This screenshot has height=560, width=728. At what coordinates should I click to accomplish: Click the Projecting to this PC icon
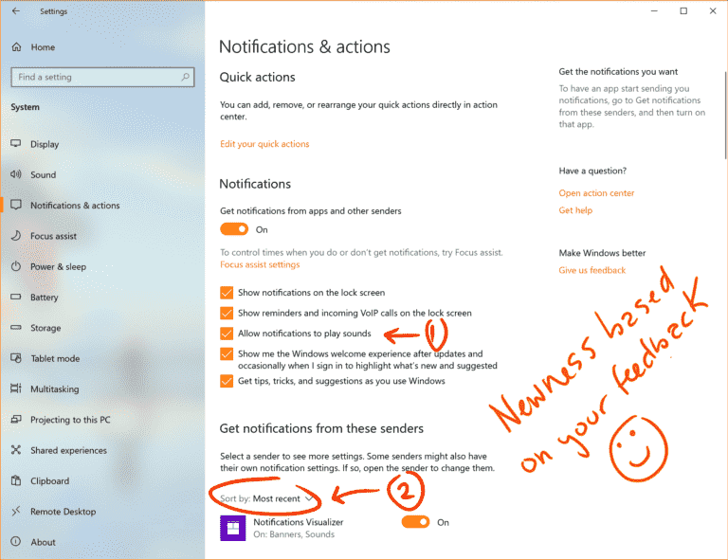click(x=16, y=419)
